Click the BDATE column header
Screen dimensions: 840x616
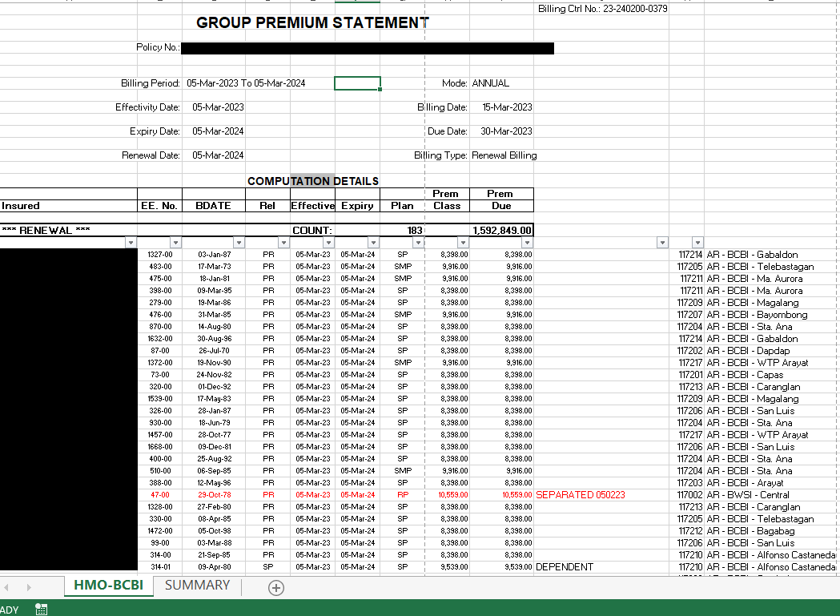click(213, 206)
